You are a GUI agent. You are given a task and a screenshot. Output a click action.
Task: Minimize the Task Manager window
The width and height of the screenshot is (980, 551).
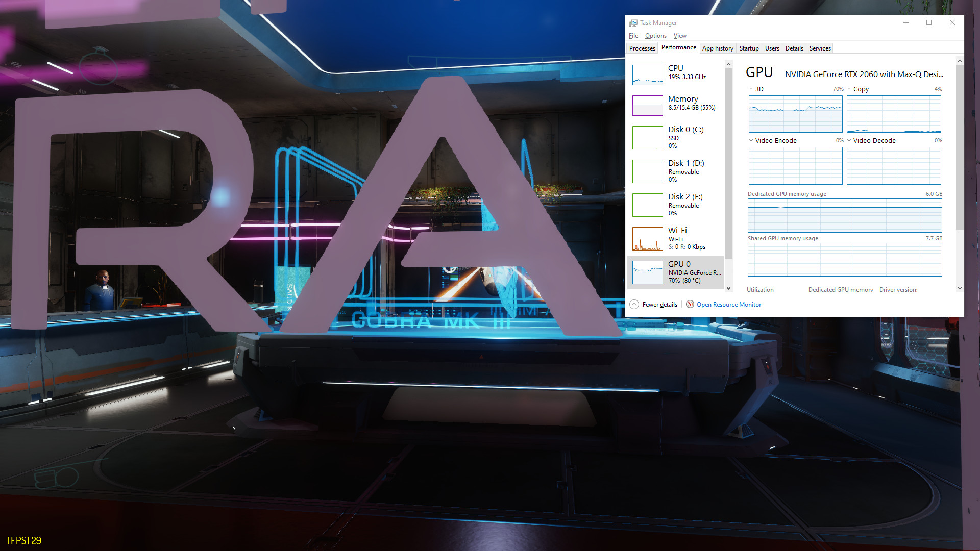point(906,23)
